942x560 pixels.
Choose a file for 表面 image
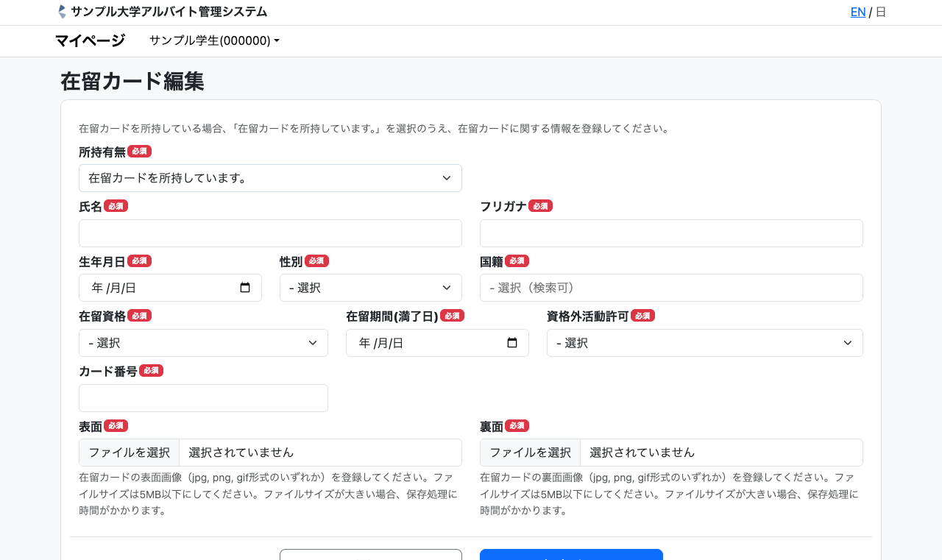point(130,453)
